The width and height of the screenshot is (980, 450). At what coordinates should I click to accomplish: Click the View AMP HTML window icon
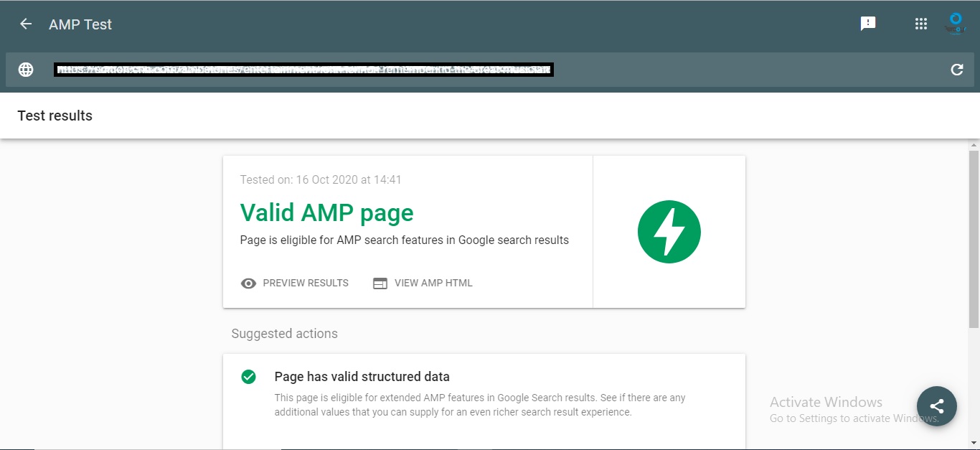pos(380,283)
